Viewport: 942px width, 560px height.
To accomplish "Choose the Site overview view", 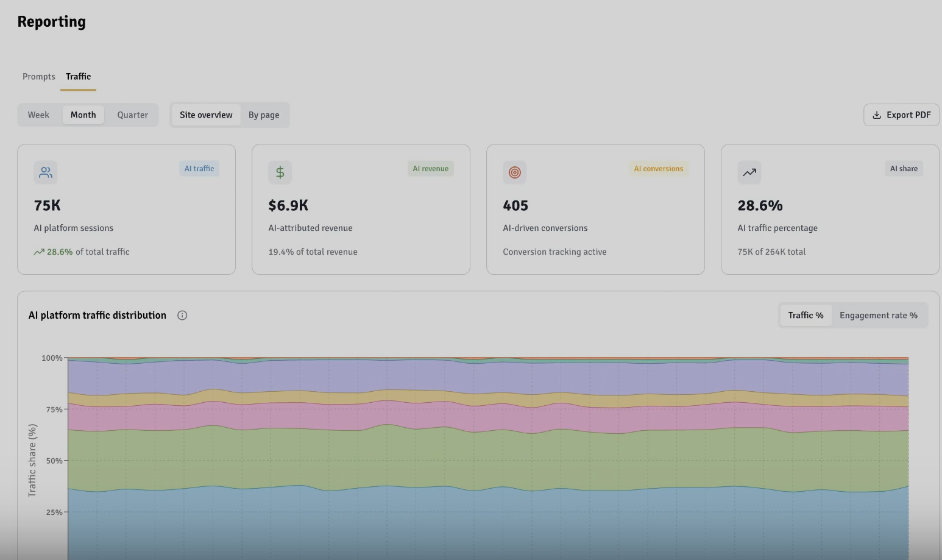I will 206,115.
